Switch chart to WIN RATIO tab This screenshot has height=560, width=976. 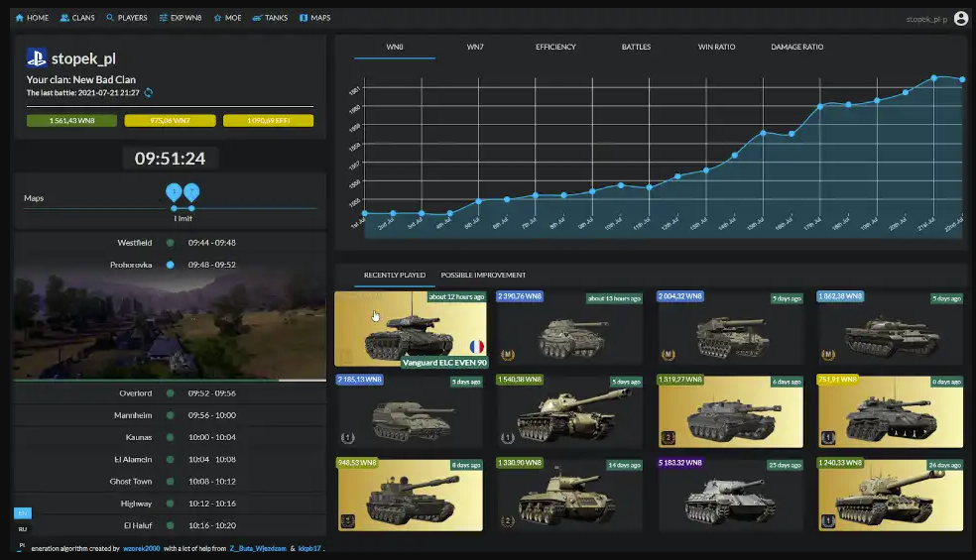click(716, 48)
